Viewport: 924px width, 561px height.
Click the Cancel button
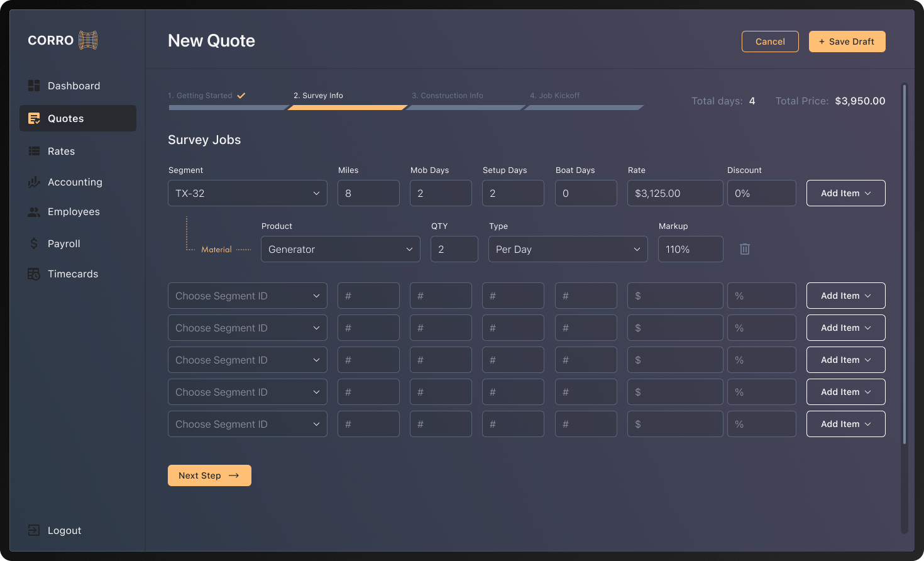[x=770, y=42]
